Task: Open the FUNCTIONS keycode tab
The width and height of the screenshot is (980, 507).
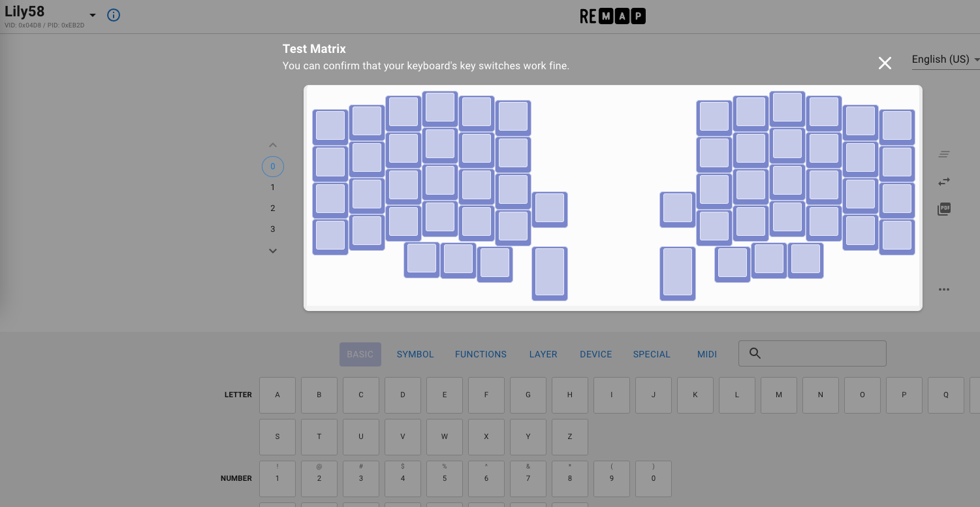Action: click(481, 354)
